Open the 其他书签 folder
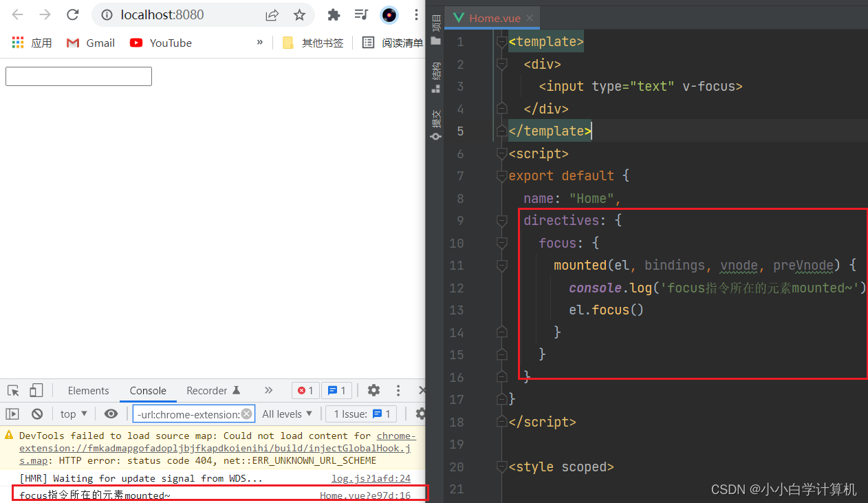 pos(313,43)
